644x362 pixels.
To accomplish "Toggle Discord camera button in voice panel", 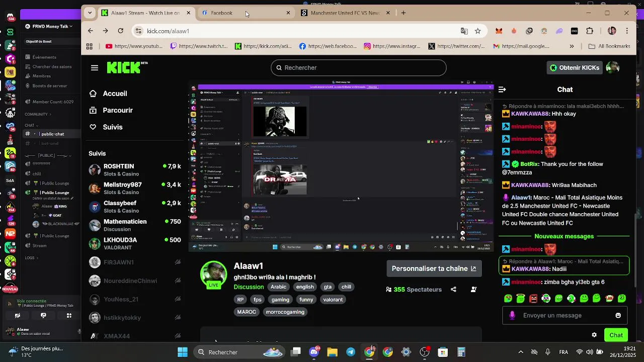I will (x=17, y=316).
